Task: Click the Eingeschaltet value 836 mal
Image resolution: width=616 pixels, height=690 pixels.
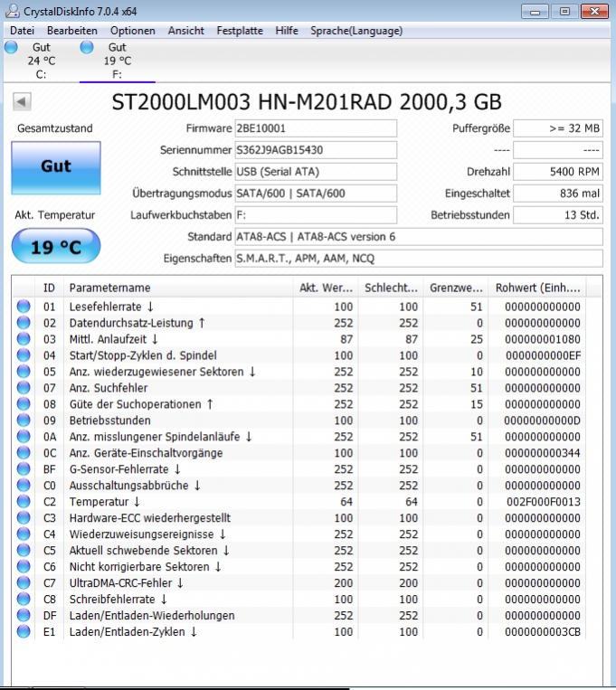Action: 558,194
